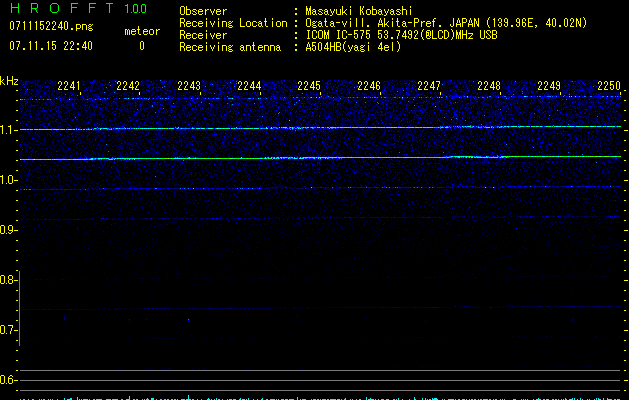Jump to the 2245 time marker
This screenshot has height=400, width=629.
pos(309,87)
